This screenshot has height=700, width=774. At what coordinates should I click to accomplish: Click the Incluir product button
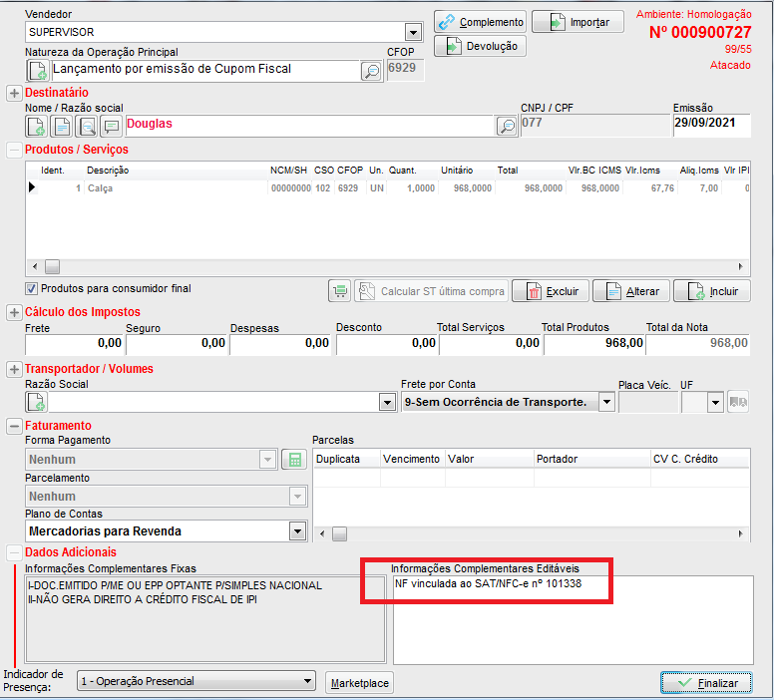pos(712,291)
